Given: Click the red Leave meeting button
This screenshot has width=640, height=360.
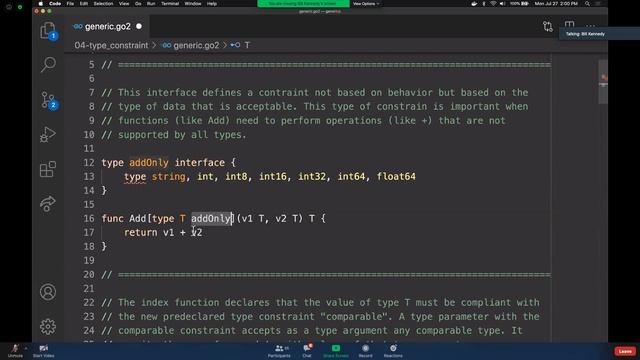Looking at the screenshot, I should coord(625,351).
